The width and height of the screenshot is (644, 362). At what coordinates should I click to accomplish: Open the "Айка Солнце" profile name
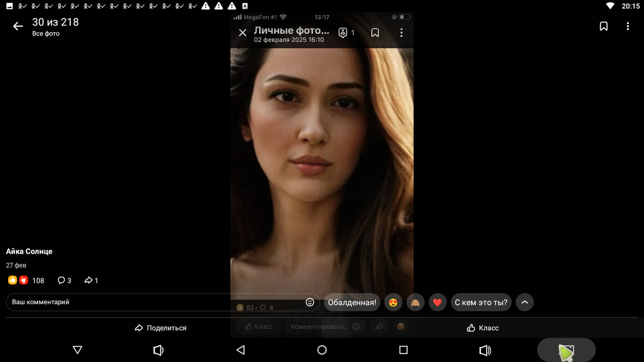coord(30,252)
